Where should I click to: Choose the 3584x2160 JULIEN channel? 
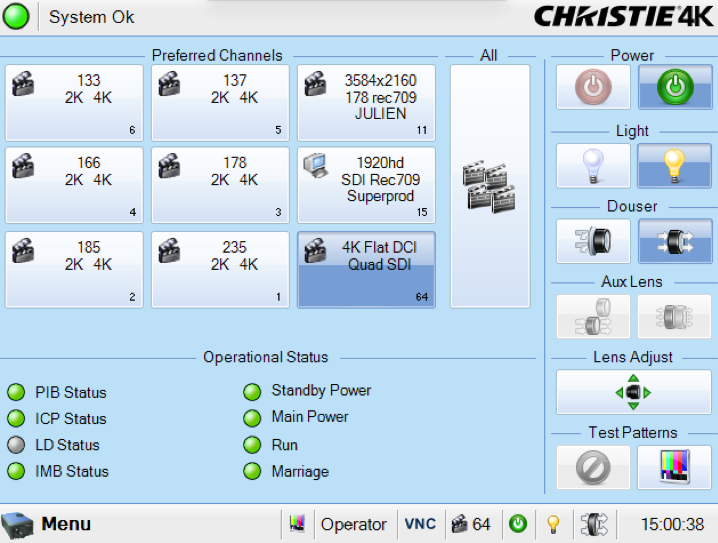pos(366,102)
